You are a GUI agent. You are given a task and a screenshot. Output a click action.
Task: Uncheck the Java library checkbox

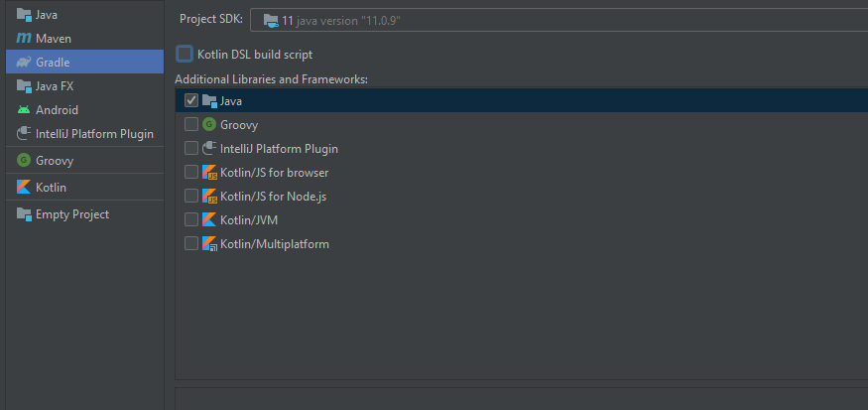click(191, 101)
